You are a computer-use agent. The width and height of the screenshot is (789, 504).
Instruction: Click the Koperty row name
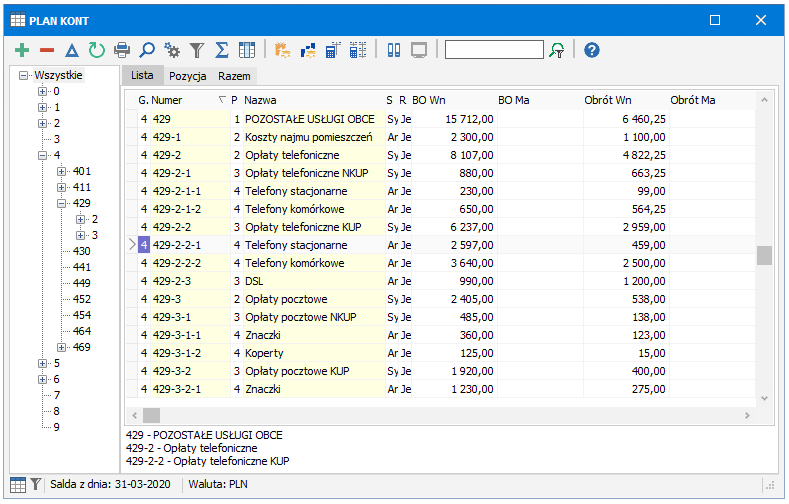264,354
